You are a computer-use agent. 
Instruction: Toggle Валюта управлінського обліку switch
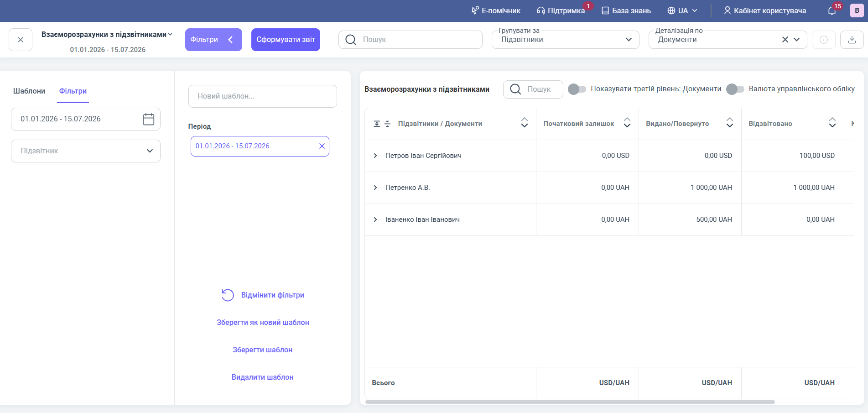[x=735, y=89]
